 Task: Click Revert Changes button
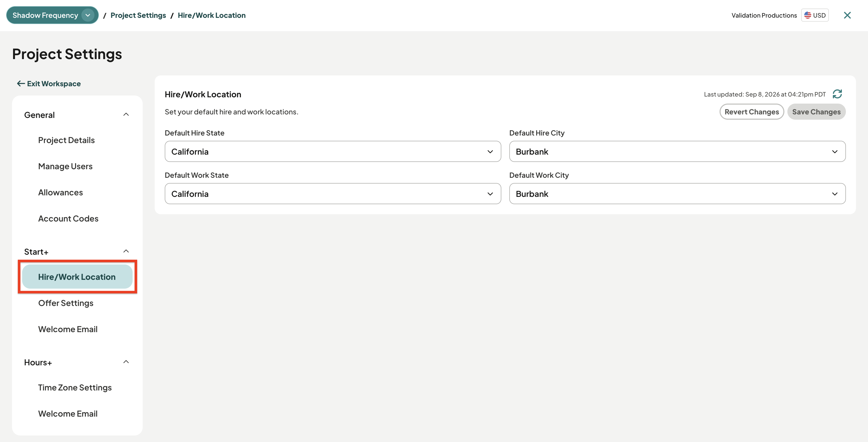tap(752, 112)
